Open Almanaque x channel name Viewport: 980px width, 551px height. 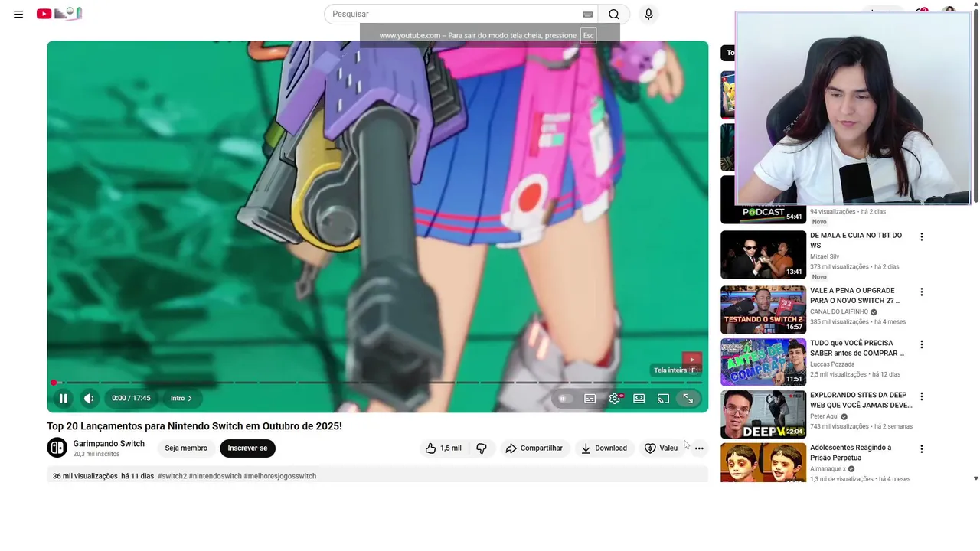click(x=828, y=468)
